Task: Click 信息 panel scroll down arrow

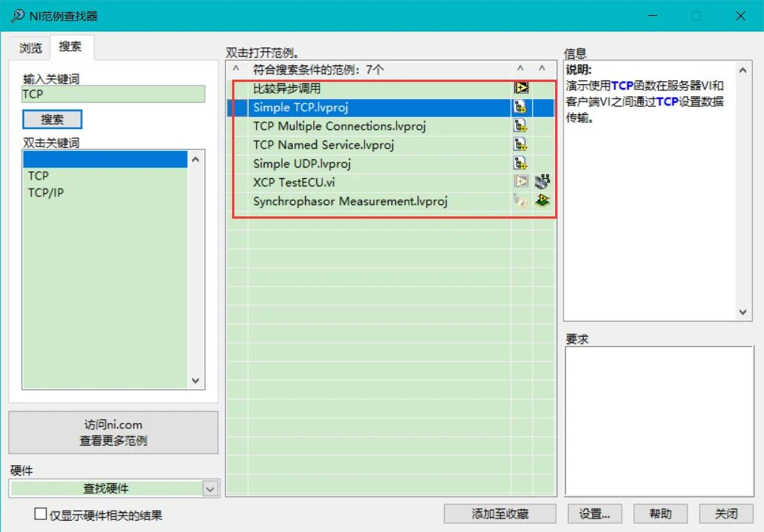Action: coord(742,312)
